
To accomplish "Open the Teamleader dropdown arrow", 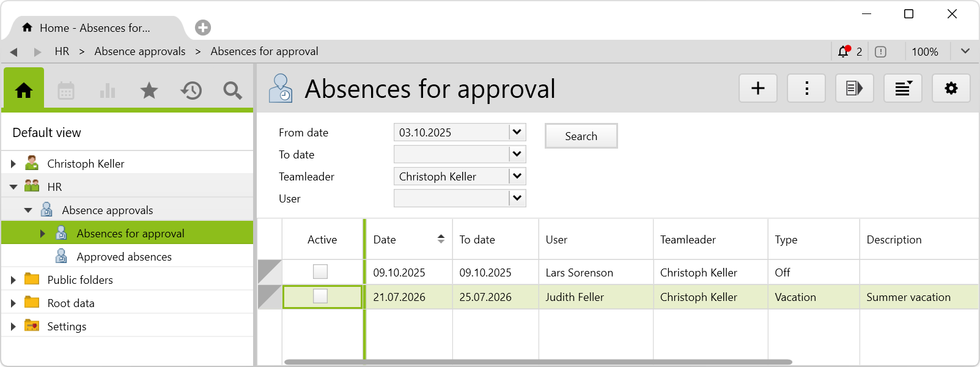I will click(517, 176).
